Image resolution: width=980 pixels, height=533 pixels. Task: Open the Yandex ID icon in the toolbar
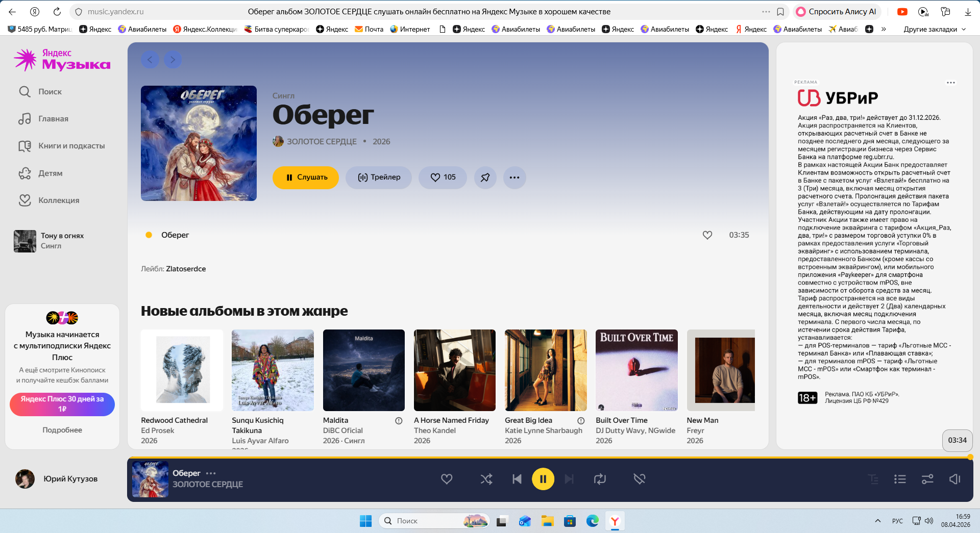click(35, 12)
